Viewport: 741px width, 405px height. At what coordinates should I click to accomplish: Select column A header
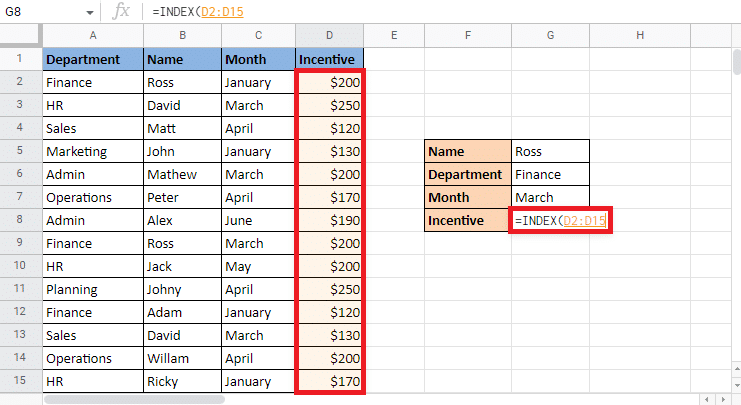coord(92,36)
